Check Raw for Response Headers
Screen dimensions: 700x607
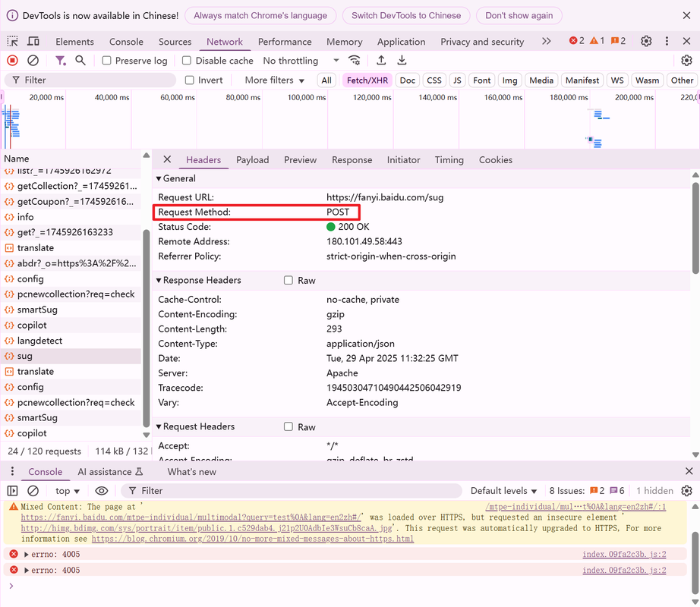(289, 280)
